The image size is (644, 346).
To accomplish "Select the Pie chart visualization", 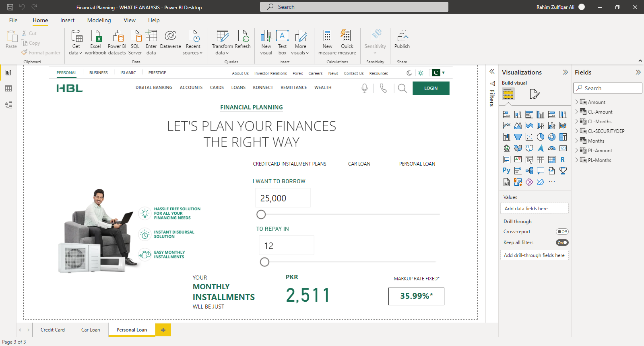I will click(x=541, y=137).
